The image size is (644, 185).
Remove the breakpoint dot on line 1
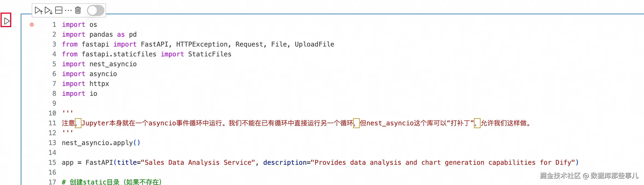32,25
